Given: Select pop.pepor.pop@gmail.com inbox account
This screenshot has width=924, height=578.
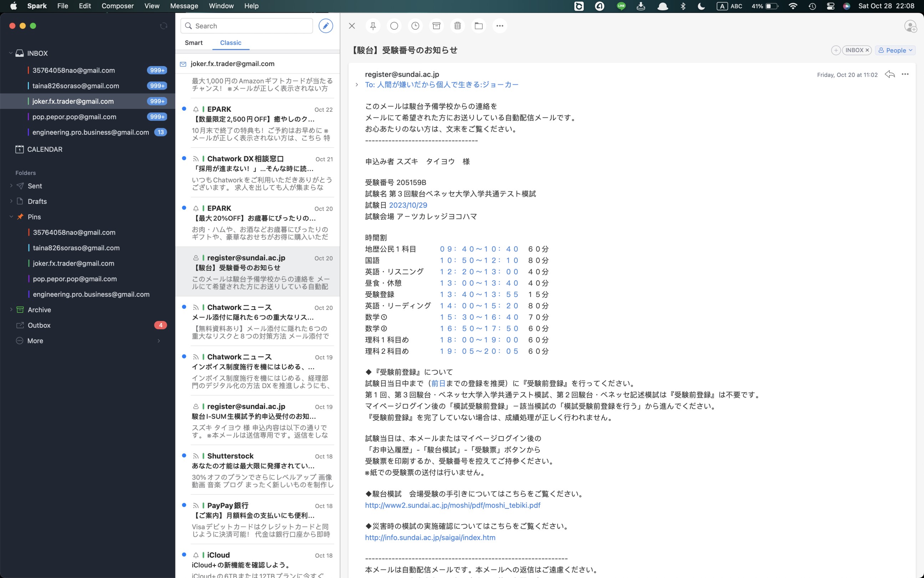Looking at the screenshot, I should tap(87, 117).
